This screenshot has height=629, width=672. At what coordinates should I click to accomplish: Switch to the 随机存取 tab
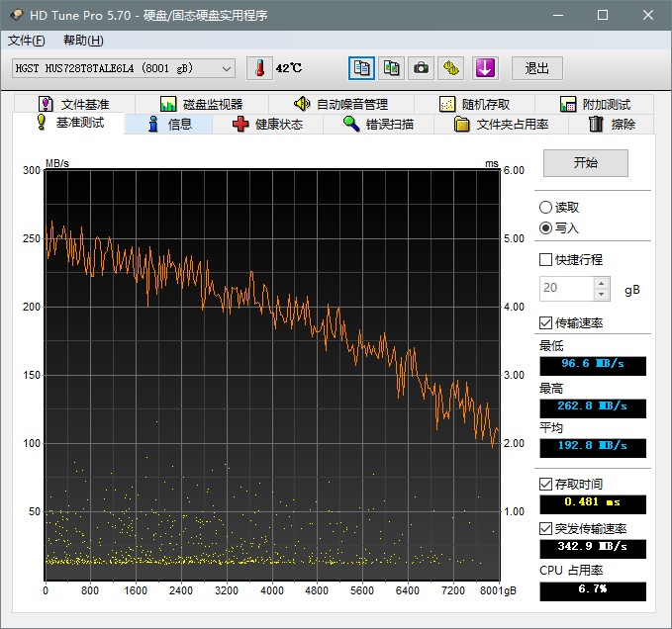[x=474, y=104]
